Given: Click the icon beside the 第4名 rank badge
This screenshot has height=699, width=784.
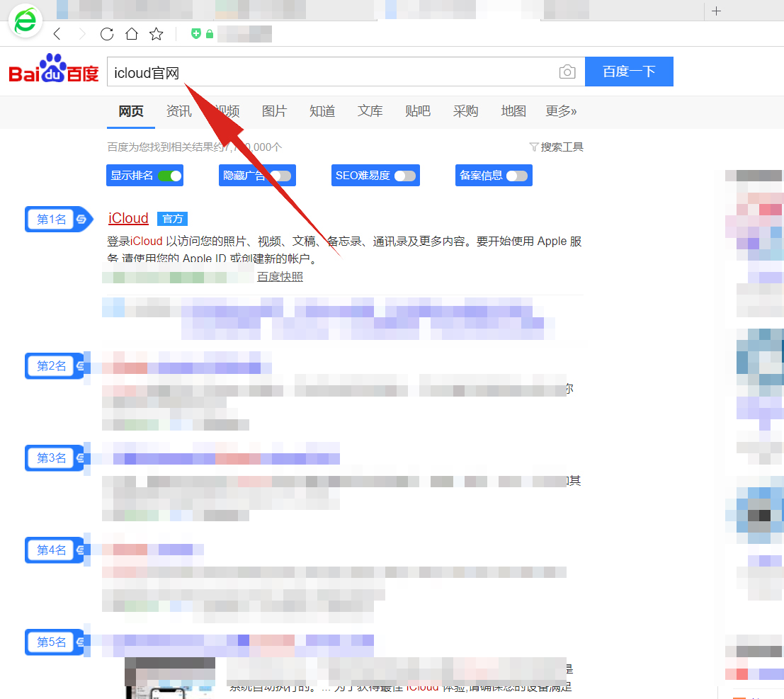Looking at the screenshot, I should point(81,550).
